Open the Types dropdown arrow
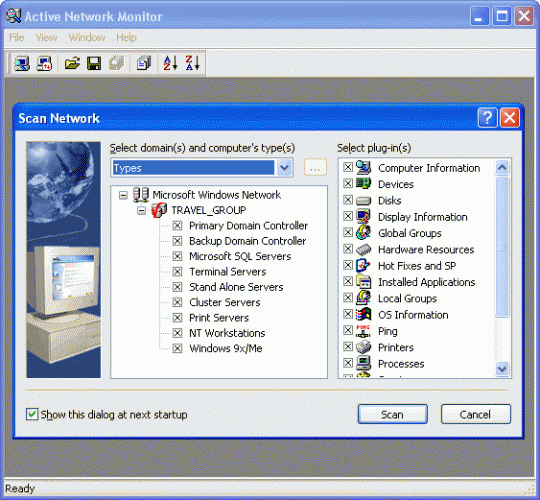The width and height of the screenshot is (540, 500). [284, 168]
